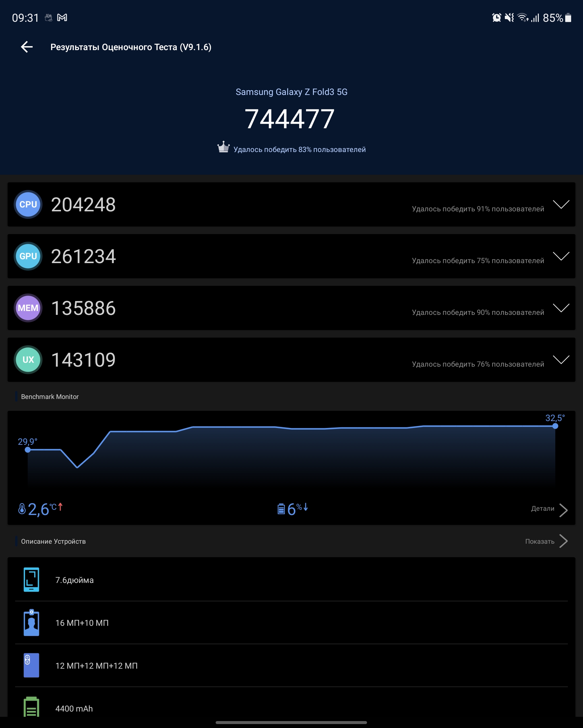Tap the green UX score icon
583x728 pixels.
(28, 360)
